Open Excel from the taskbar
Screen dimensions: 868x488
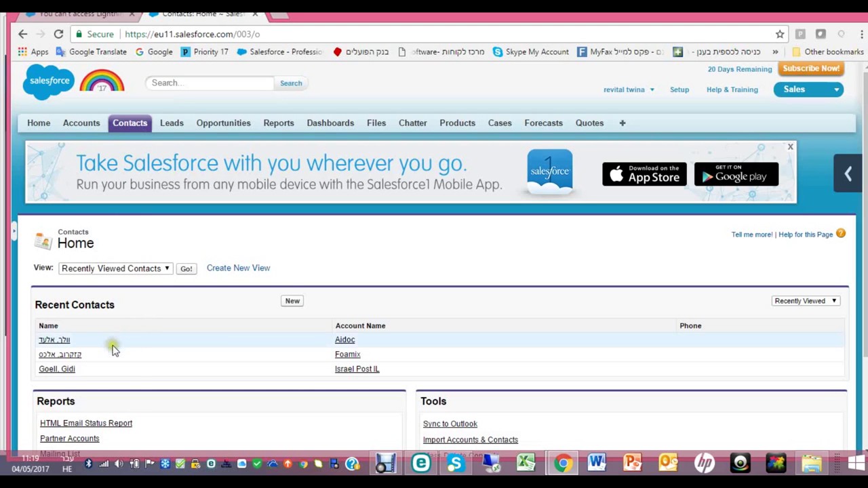[526, 464]
